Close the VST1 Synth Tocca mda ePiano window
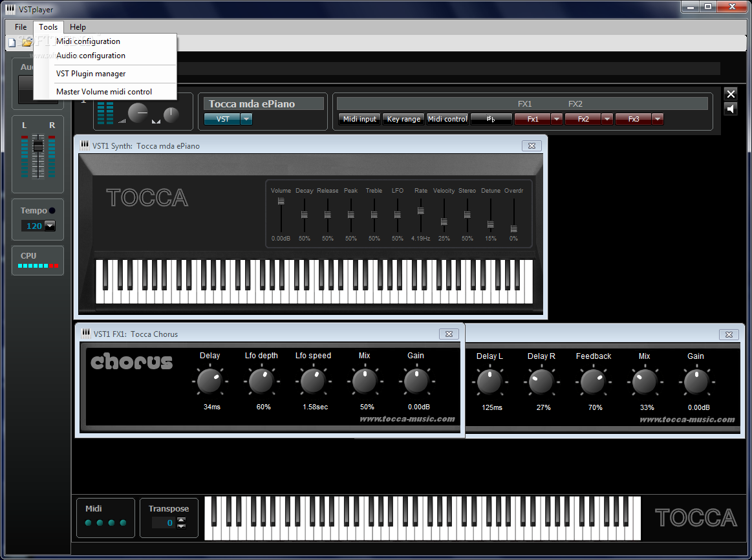This screenshot has height=560, width=752. [x=532, y=145]
